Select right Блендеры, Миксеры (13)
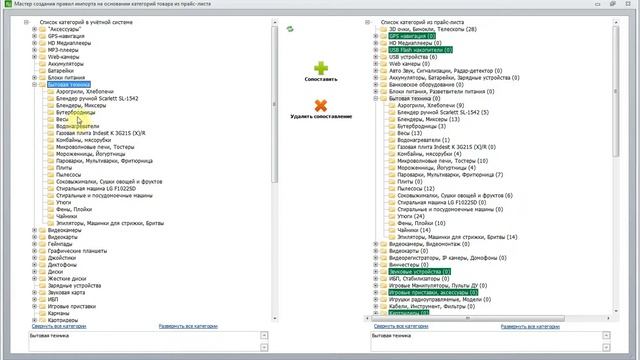Viewport: 640px width, 360px height. tap(428, 119)
